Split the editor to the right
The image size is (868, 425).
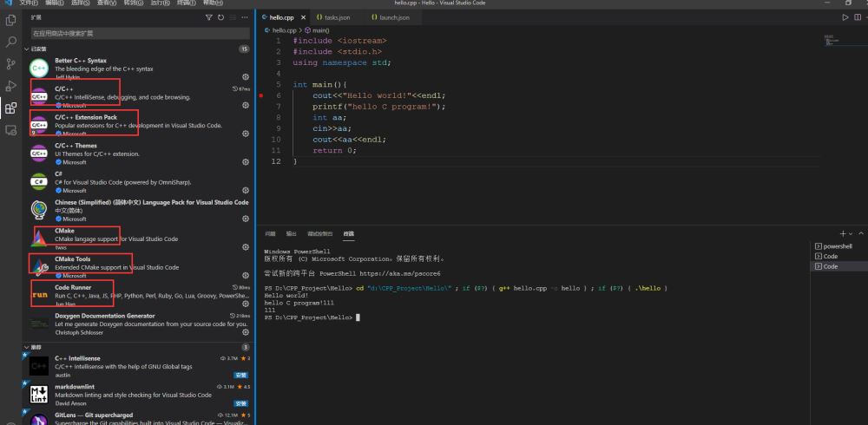858,17
